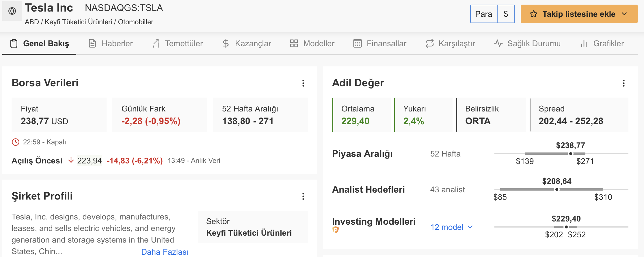Click the growth chart icon next to Temettüler
This screenshot has height=257, width=644.
pos(156,44)
